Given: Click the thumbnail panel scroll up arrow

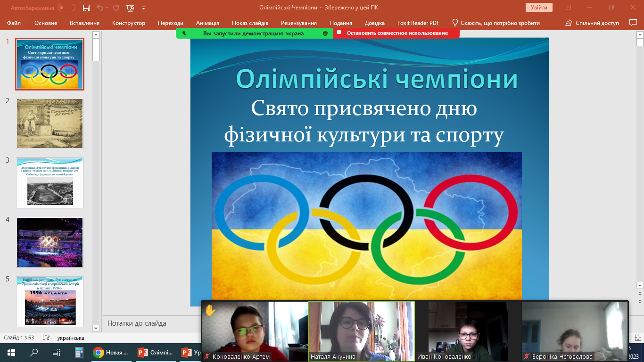Looking at the screenshot, I should (x=96, y=34).
